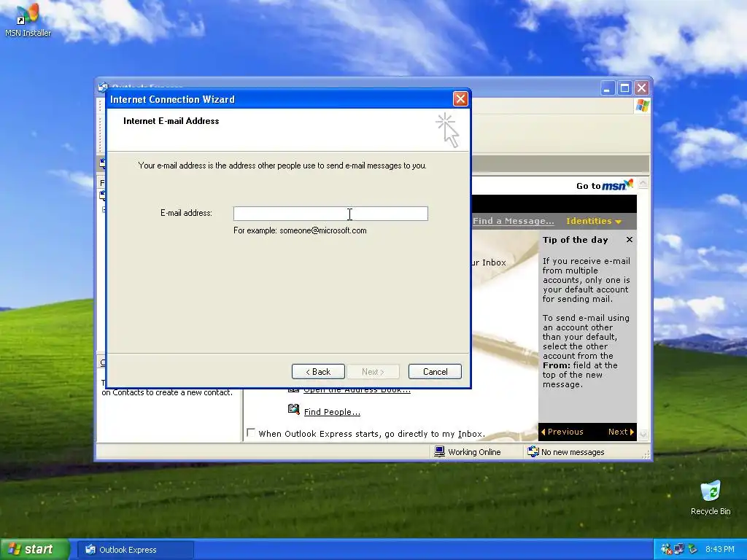Click the Outlook Express title bar icon
747x560 pixels.
102,87
